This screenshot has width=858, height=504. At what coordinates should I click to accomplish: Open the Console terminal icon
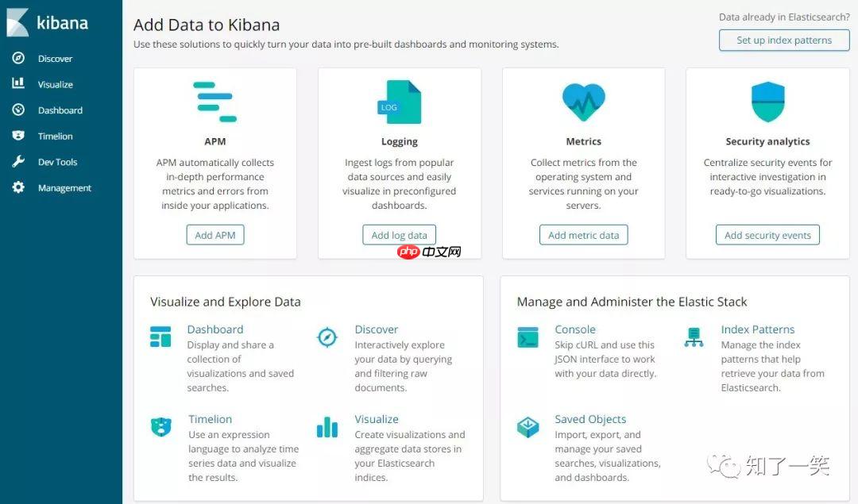[x=528, y=337]
